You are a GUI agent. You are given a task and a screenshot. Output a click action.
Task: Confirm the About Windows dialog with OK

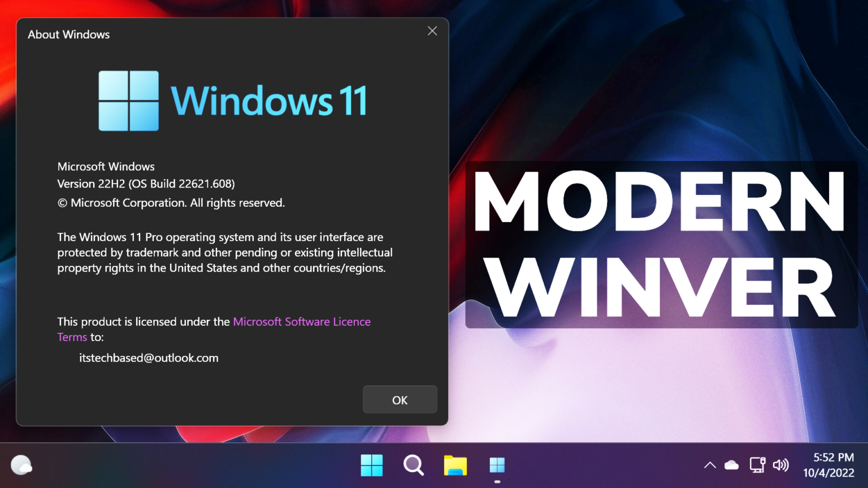point(400,399)
